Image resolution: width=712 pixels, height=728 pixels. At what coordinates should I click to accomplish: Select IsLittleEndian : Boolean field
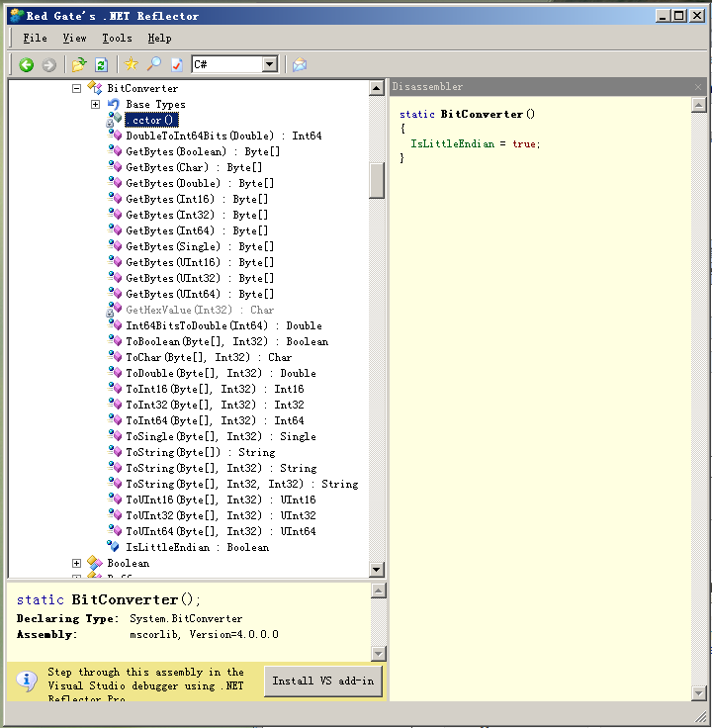[x=197, y=547]
